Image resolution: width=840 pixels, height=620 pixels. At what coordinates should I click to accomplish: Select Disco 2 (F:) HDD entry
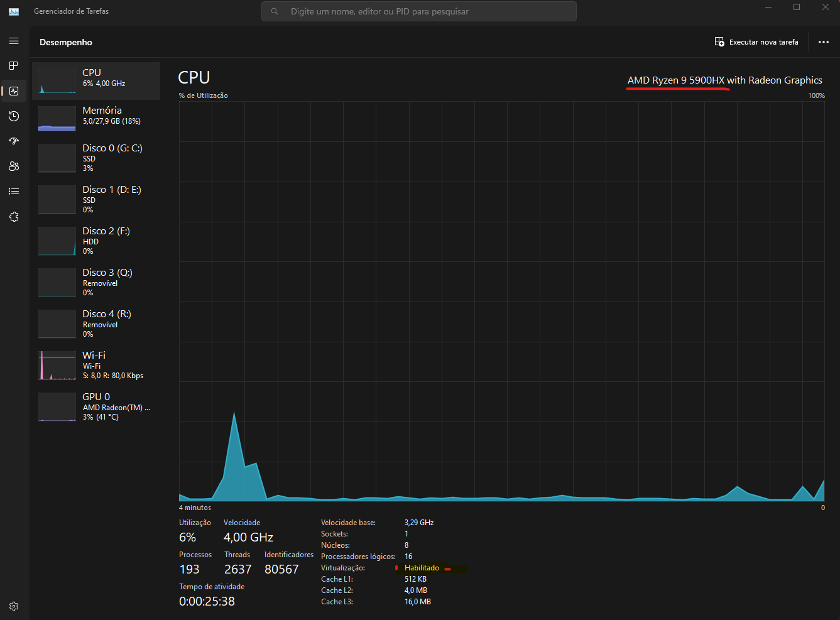tap(96, 241)
